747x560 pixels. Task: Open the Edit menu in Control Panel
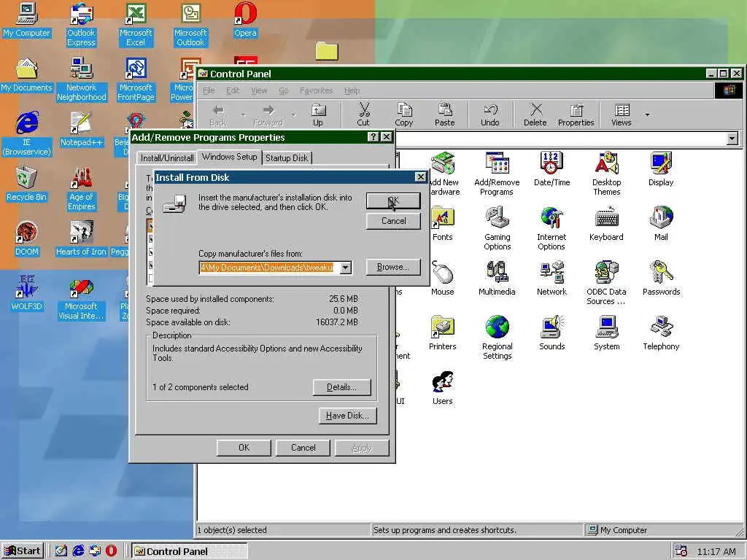(x=233, y=90)
